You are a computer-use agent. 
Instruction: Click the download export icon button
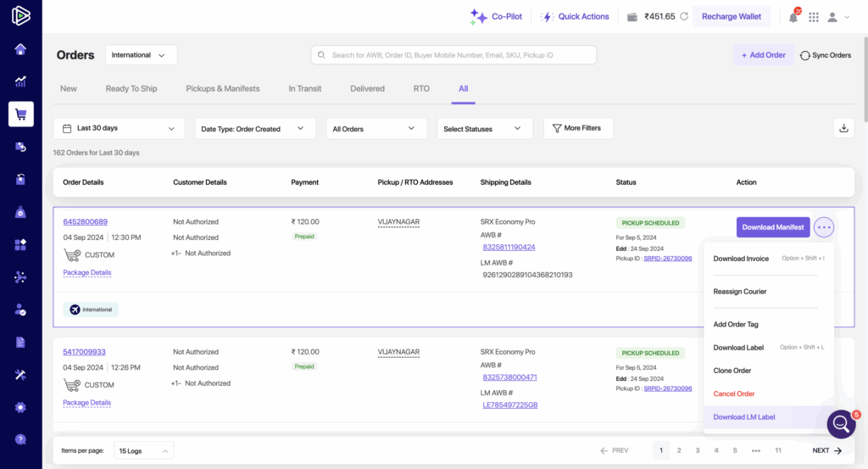point(843,128)
